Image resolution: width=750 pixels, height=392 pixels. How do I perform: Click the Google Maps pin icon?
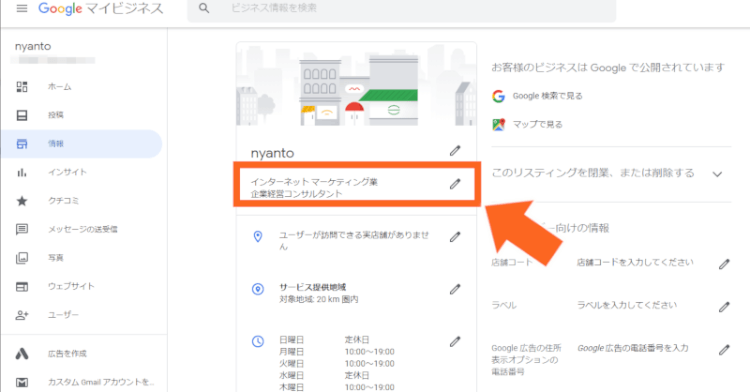pyautogui.click(x=498, y=125)
